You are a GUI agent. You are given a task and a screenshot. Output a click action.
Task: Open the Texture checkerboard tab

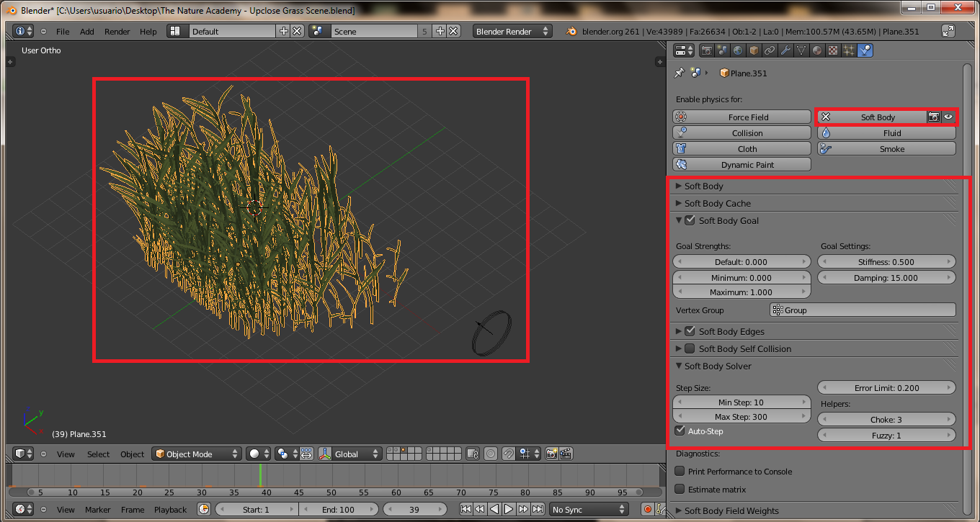tap(833, 50)
